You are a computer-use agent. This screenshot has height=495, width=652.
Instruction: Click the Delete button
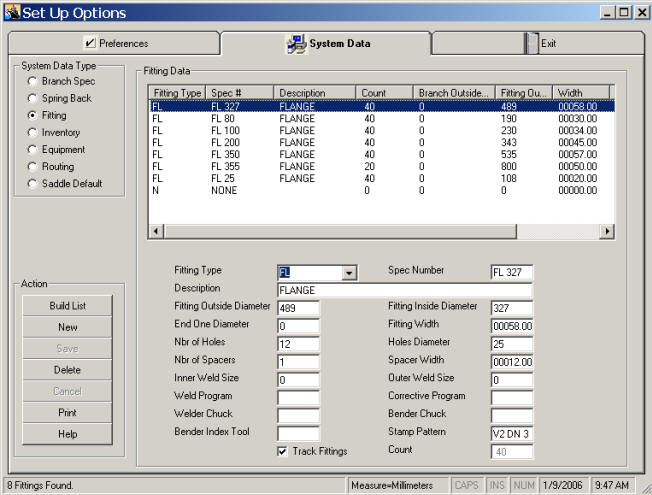coord(67,370)
